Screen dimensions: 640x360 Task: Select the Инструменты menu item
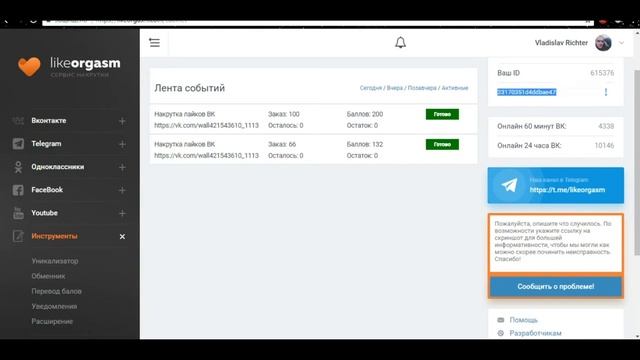(x=54, y=236)
